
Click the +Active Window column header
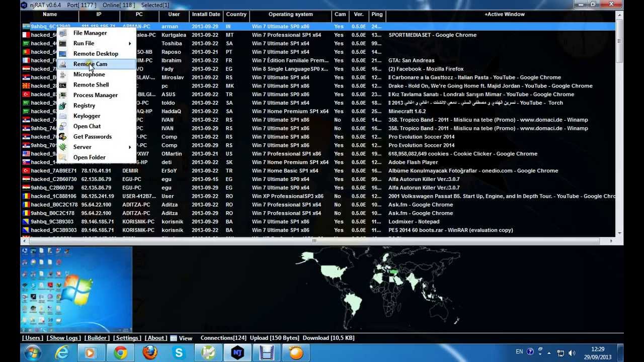(505, 15)
